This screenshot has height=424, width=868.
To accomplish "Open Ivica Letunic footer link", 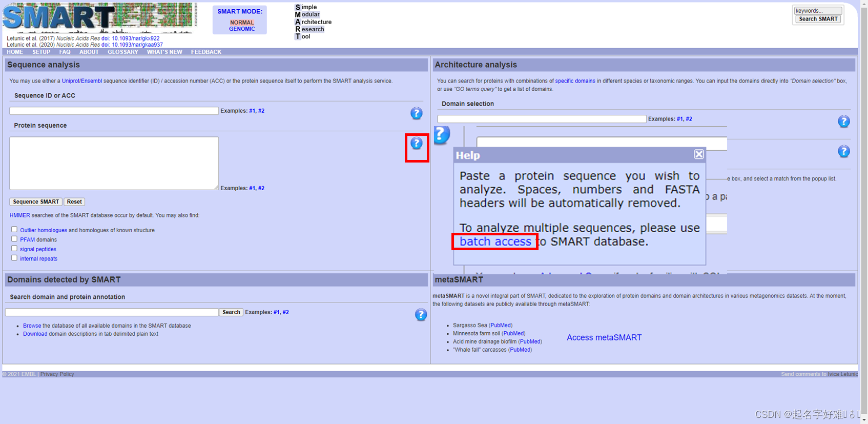I will [x=843, y=374].
